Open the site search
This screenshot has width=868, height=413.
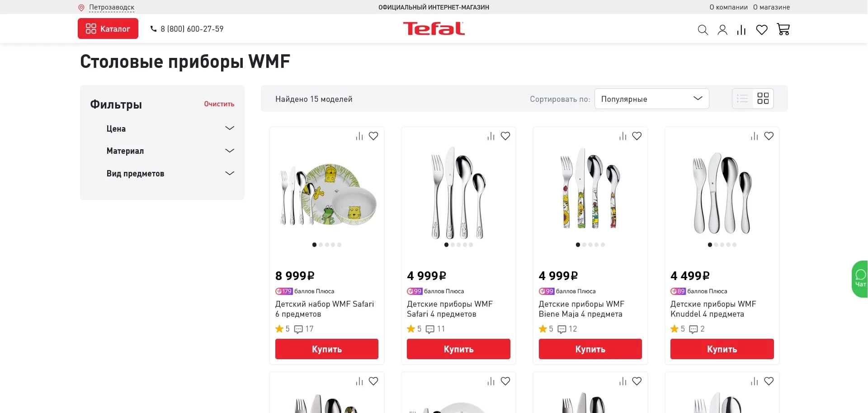[703, 29]
